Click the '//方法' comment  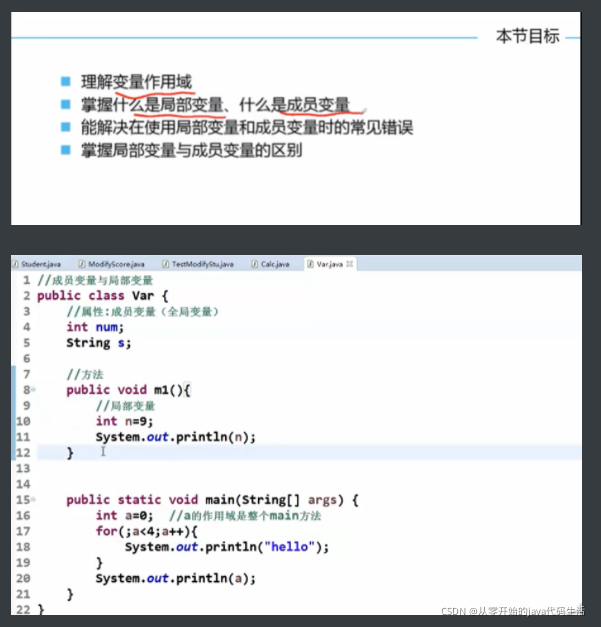pos(85,374)
